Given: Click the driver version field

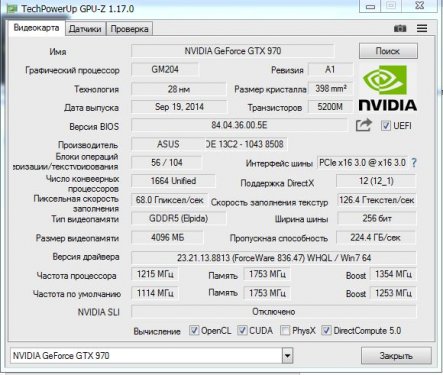Looking at the screenshot, I should [274, 258].
